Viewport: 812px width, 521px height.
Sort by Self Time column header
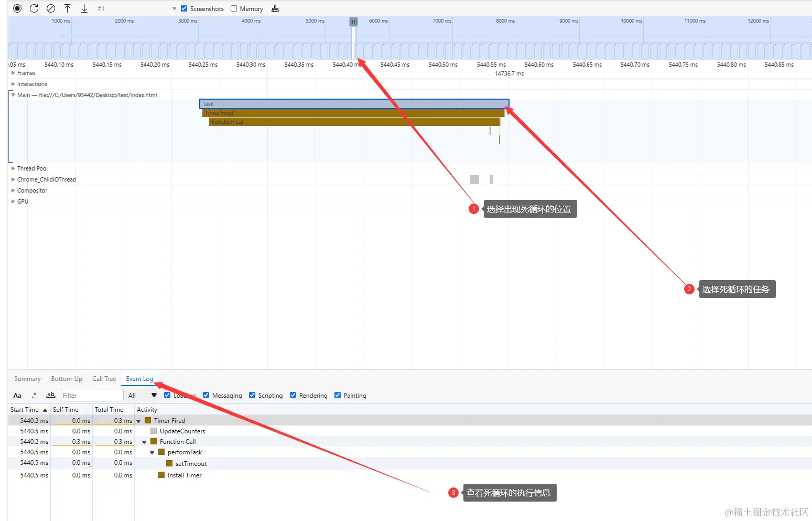[71, 410]
